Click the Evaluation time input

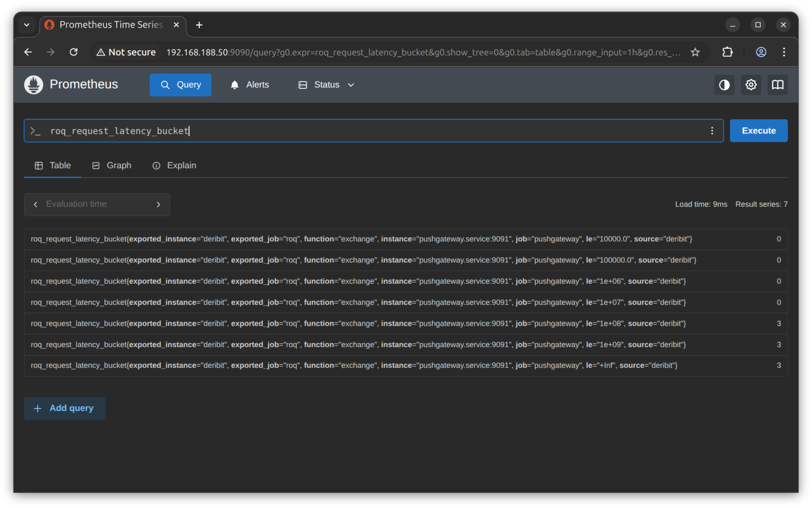point(96,204)
